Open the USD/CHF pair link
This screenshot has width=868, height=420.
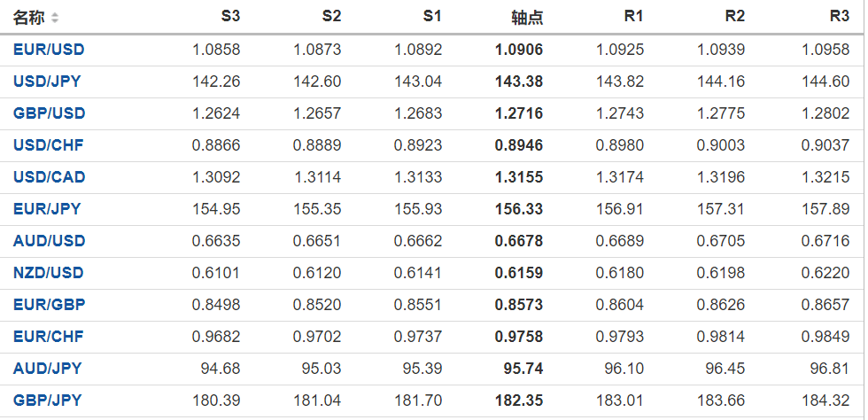48,145
